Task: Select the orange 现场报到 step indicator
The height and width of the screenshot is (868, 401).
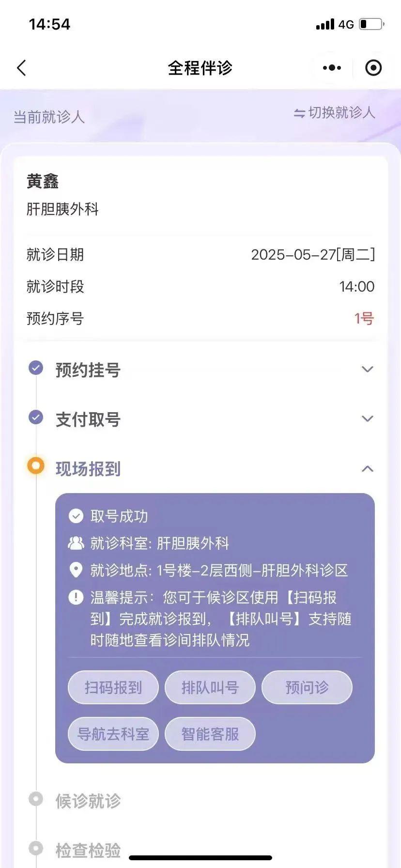Action: pos(36,466)
